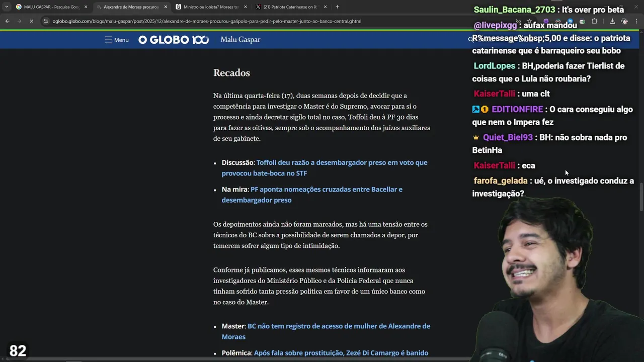The height and width of the screenshot is (362, 644).
Task: Open the purple gear browser extension
Action: 546,21
